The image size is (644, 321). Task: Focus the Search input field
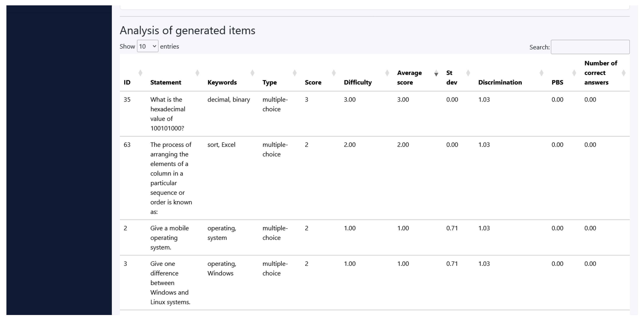[x=590, y=47]
